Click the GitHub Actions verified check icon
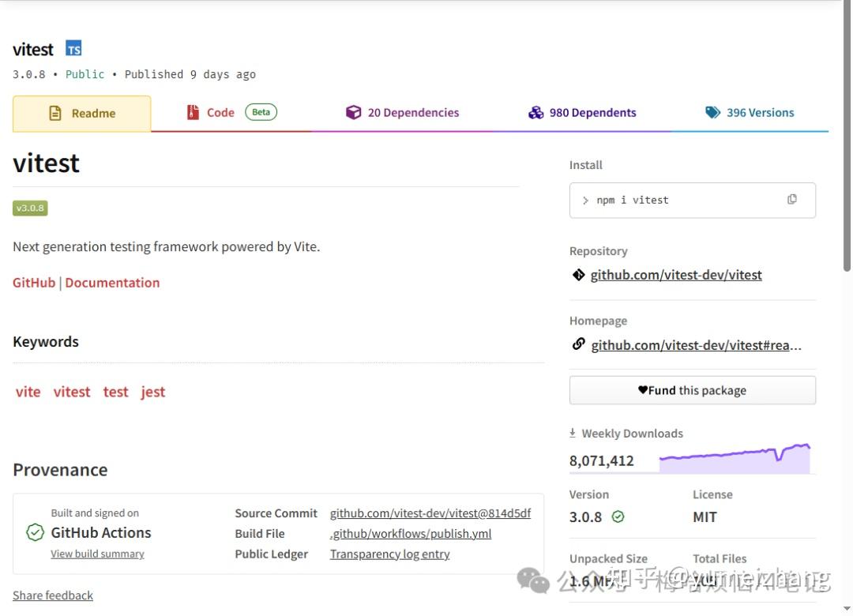853x616 pixels. pos(36,532)
